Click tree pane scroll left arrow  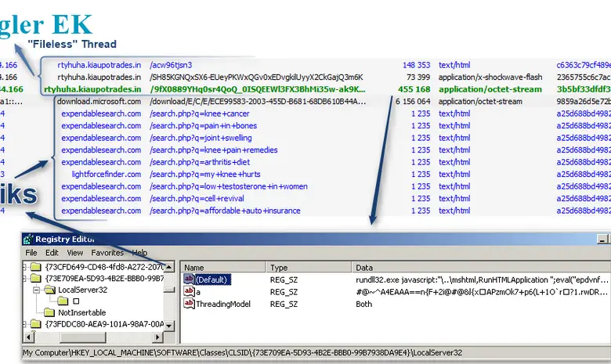tap(29, 337)
